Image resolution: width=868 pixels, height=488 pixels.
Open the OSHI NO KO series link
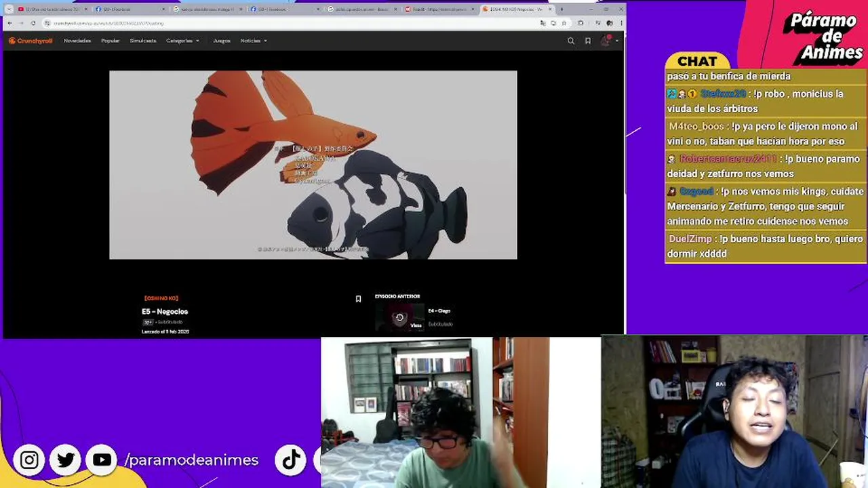(x=161, y=298)
